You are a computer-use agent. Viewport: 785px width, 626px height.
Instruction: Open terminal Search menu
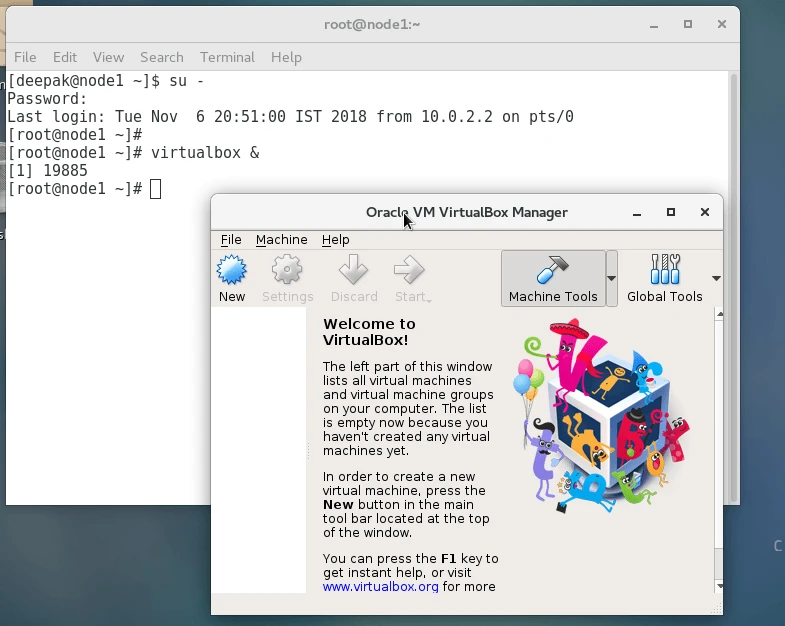[x=162, y=58]
